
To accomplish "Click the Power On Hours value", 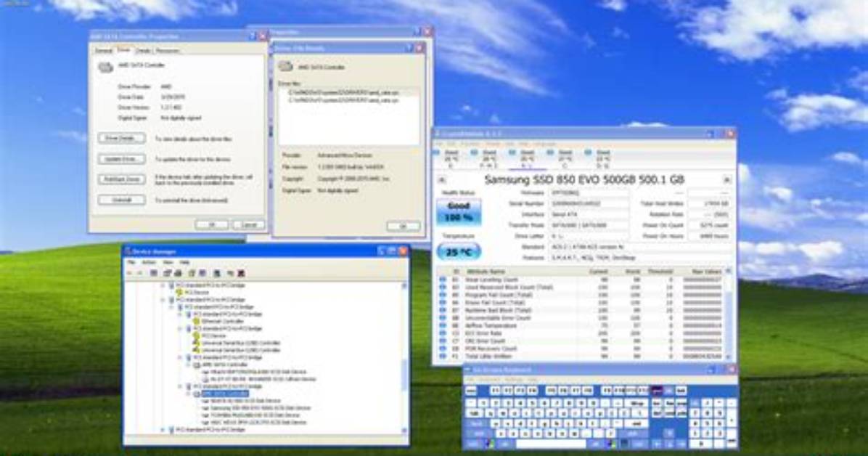I will click(711, 236).
